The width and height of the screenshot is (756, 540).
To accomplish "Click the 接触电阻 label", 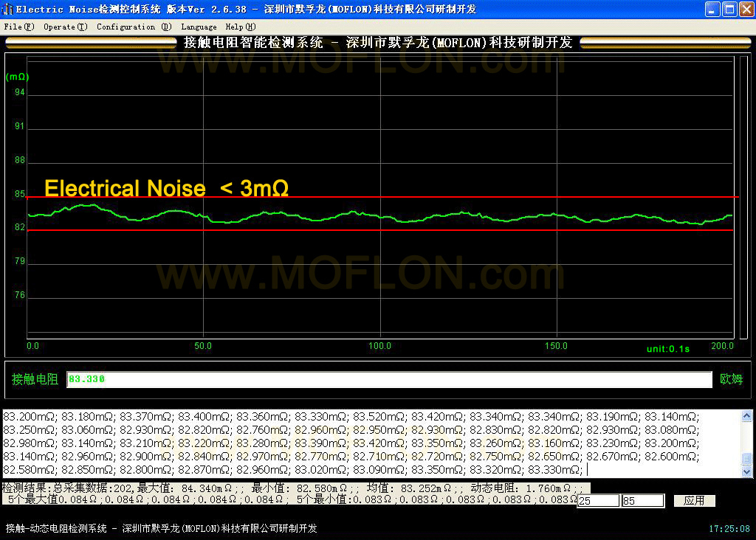I will click(x=35, y=379).
